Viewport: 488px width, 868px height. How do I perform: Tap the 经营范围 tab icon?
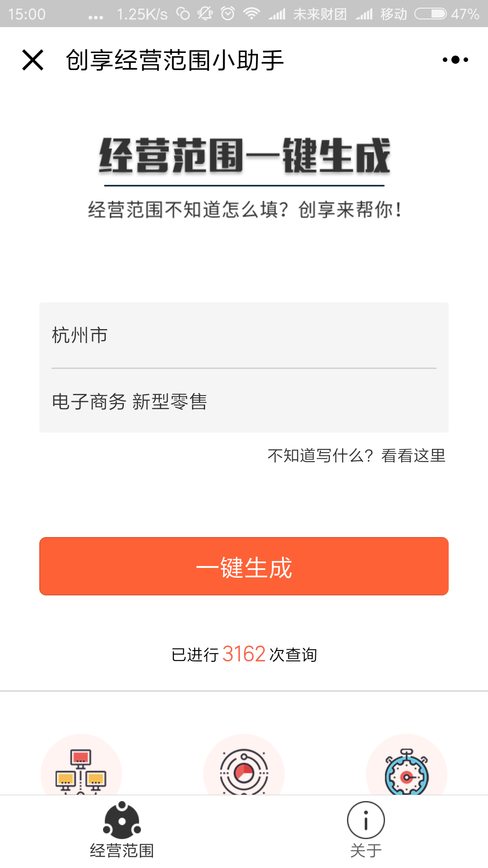click(122, 820)
